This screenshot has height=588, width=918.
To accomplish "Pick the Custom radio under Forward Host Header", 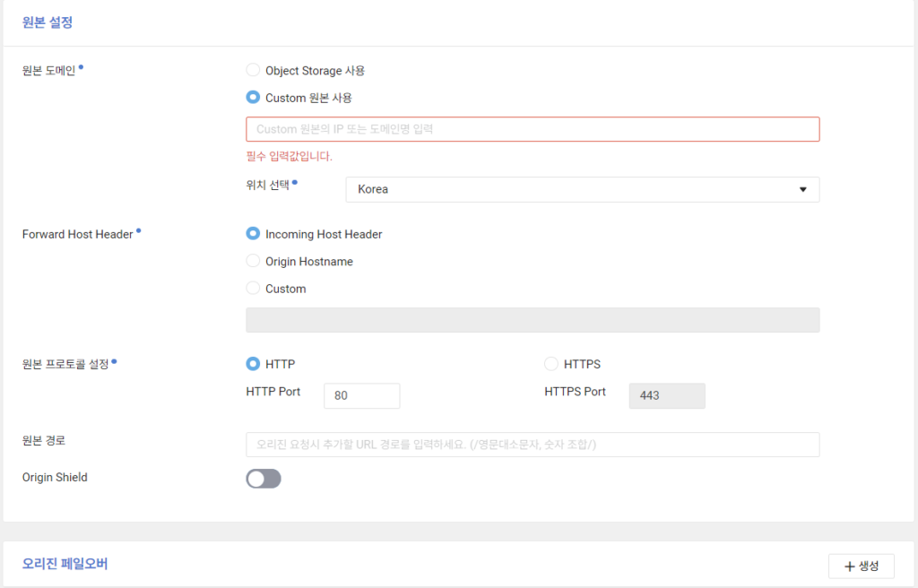I will (253, 289).
